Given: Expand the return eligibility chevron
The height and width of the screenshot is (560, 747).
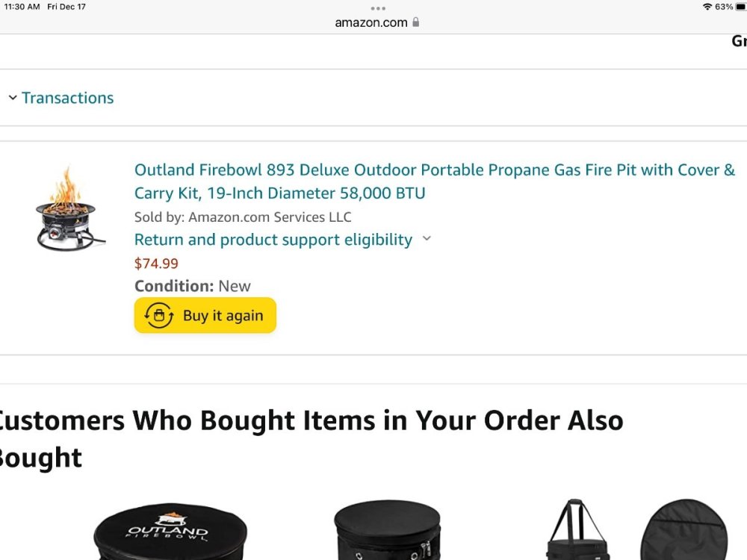Looking at the screenshot, I should pyautogui.click(x=427, y=239).
